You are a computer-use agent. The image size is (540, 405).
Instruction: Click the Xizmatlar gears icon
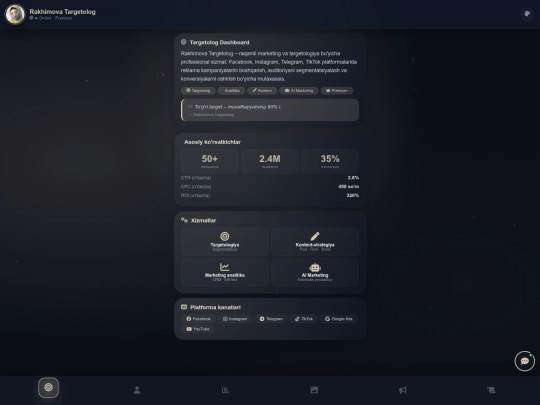(x=184, y=220)
